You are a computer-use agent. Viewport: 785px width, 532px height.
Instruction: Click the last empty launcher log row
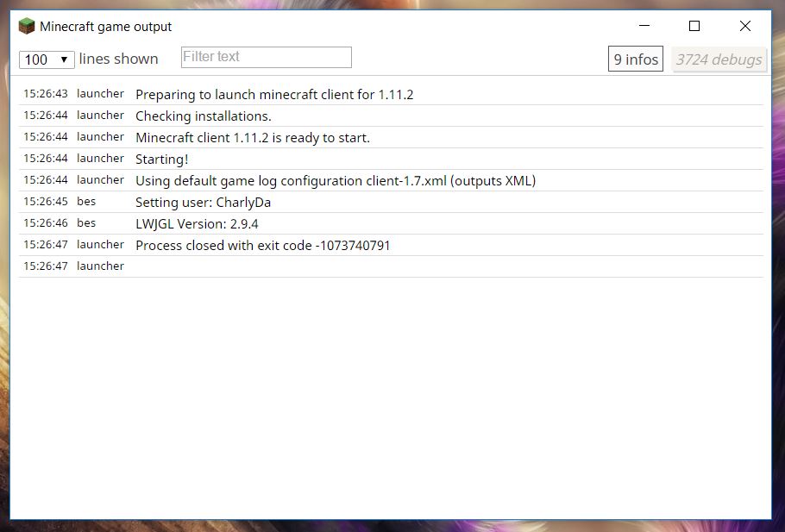pyautogui.click(x=391, y=266)
